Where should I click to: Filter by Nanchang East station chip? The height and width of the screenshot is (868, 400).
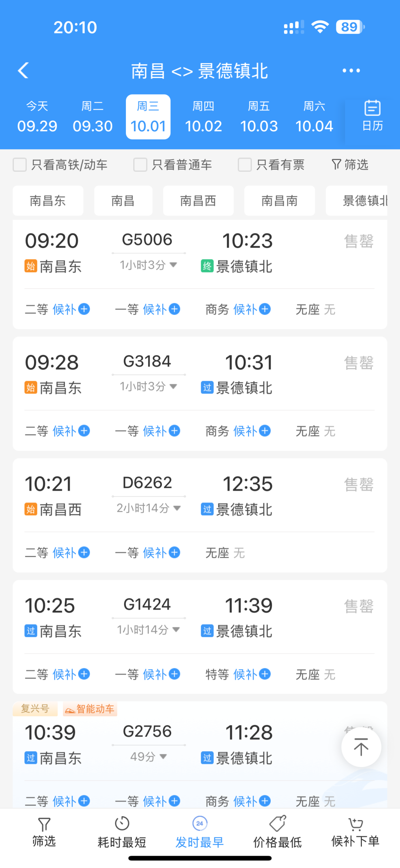pyautogui.click(x=48, y=201)
